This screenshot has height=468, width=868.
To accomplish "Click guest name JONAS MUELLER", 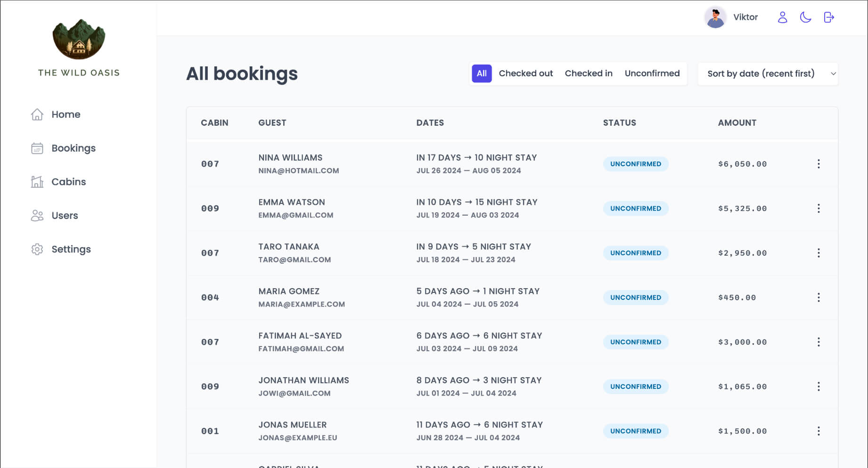I will click(293, 425).
